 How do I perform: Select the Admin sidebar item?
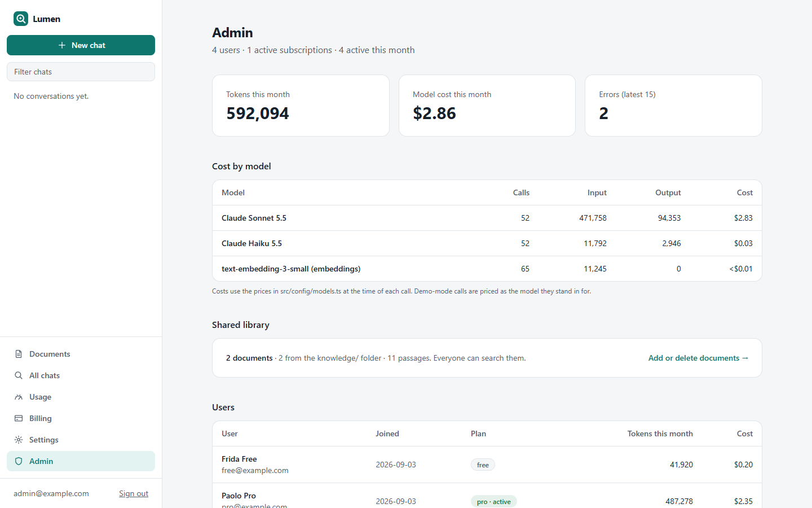click(x=81, y=461)
